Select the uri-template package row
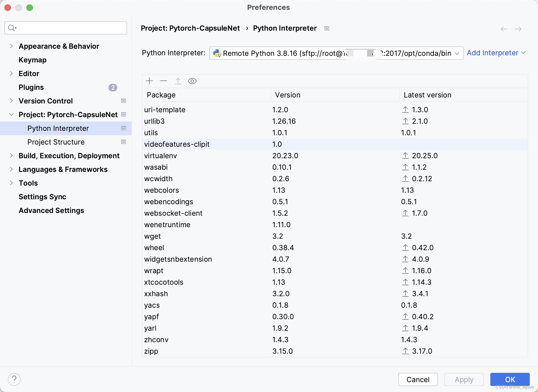 point(335,110)
